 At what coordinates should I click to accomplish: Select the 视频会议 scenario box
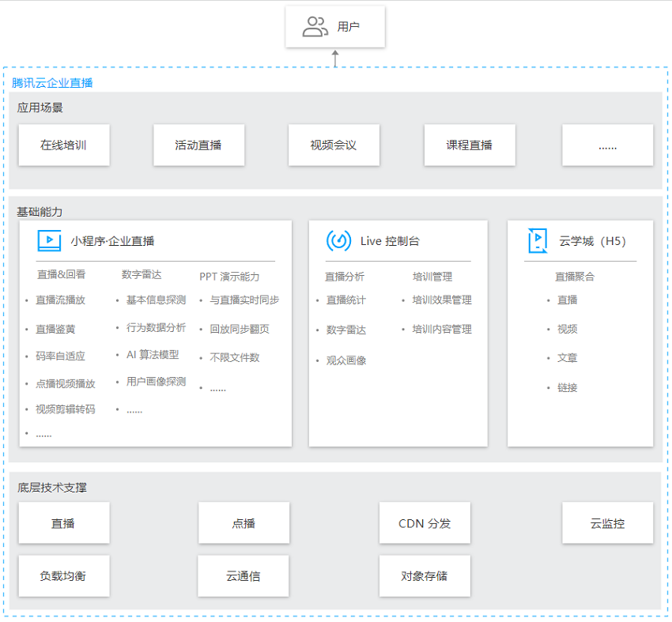point(334,145)
